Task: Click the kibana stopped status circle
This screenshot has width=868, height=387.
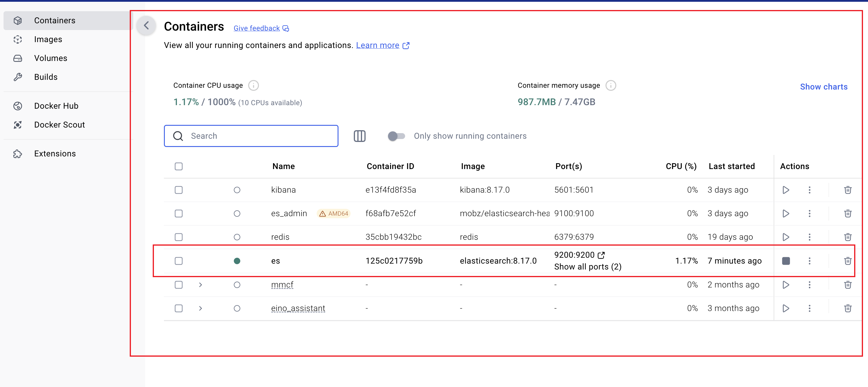Action: 237,190
